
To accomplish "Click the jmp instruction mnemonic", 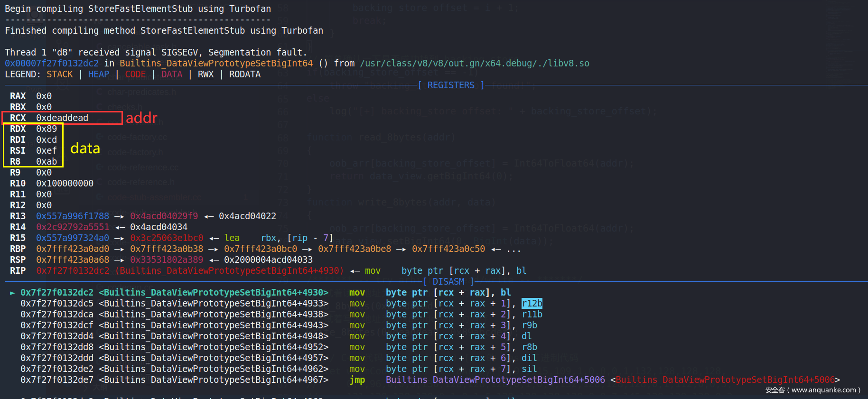I will [x=357, y=380].
